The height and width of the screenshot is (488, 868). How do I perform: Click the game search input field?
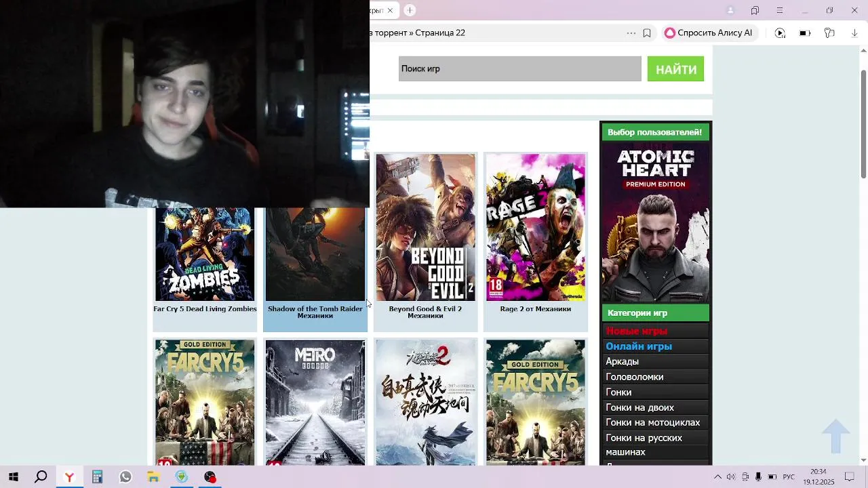(x=520, y=69)
